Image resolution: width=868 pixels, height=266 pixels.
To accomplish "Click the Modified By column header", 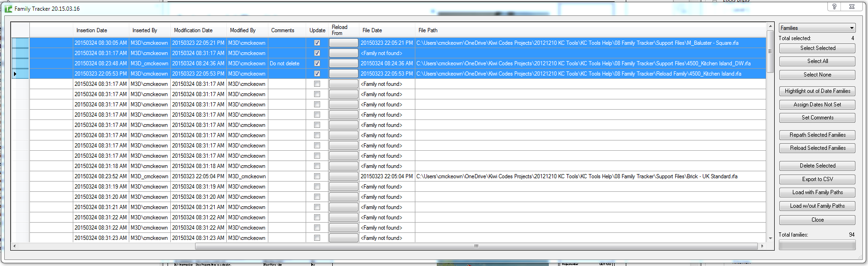I will pos(243,30).
